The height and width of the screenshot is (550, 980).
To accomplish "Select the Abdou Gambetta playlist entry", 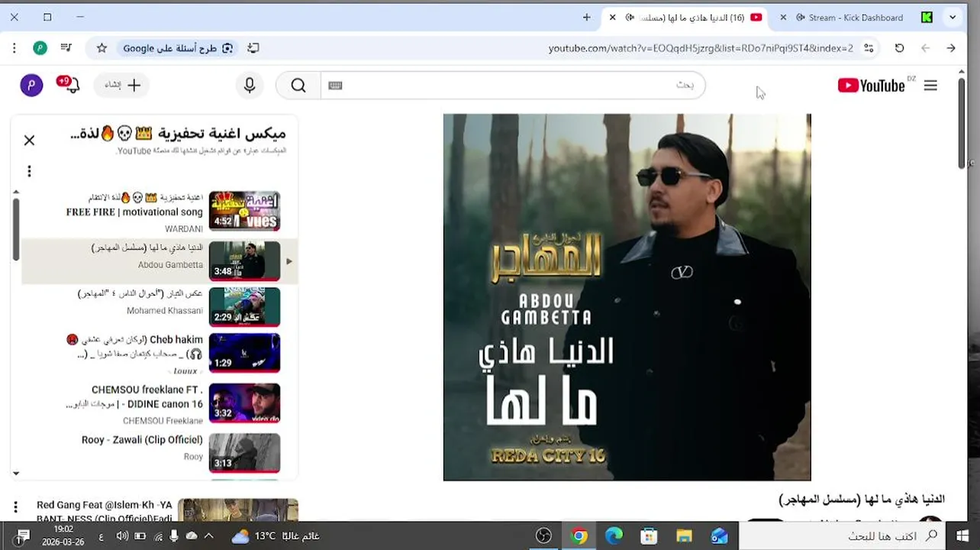I will click(x=160, y=261).
